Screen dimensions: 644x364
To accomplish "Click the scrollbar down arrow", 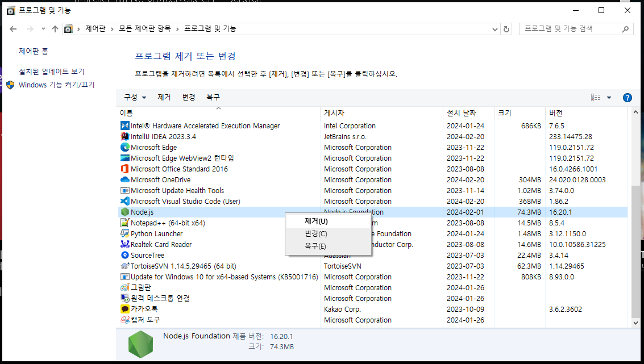I will pos(635,323).
